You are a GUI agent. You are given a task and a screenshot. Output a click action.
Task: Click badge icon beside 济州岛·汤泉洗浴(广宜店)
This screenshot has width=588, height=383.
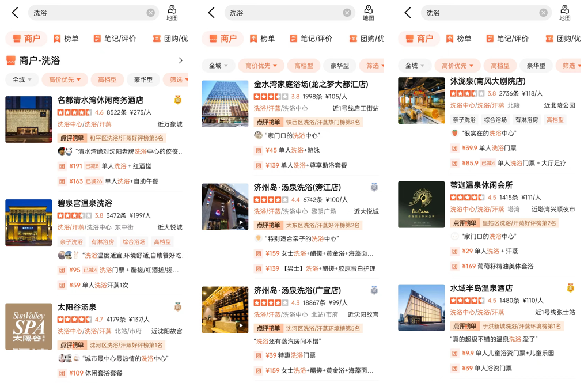(374, 290)
